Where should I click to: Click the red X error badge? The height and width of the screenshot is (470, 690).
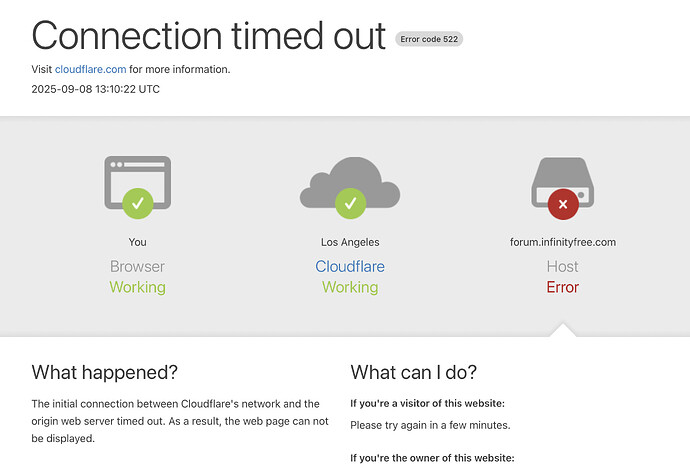coord(563,204)
